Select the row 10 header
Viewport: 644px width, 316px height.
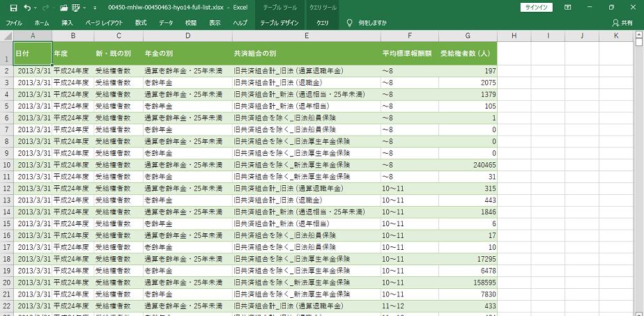point(6,165)
